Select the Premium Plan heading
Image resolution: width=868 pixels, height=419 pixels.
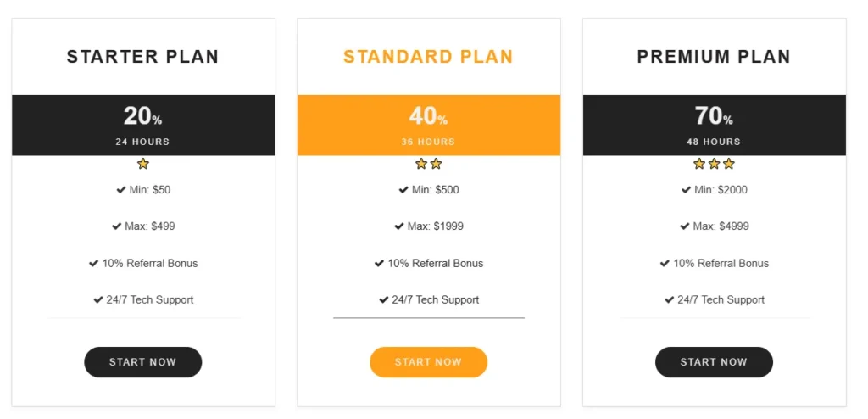[x=714, y=57]
